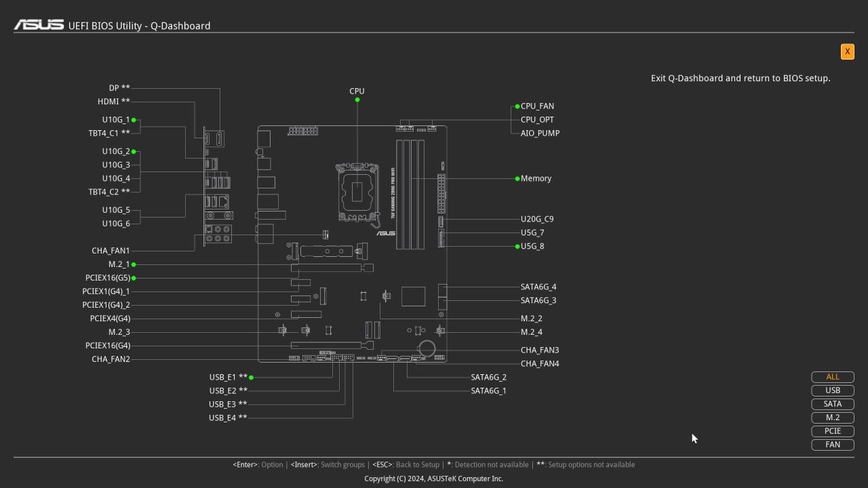Select the CPU_OPT header label

tap(537, 120)
